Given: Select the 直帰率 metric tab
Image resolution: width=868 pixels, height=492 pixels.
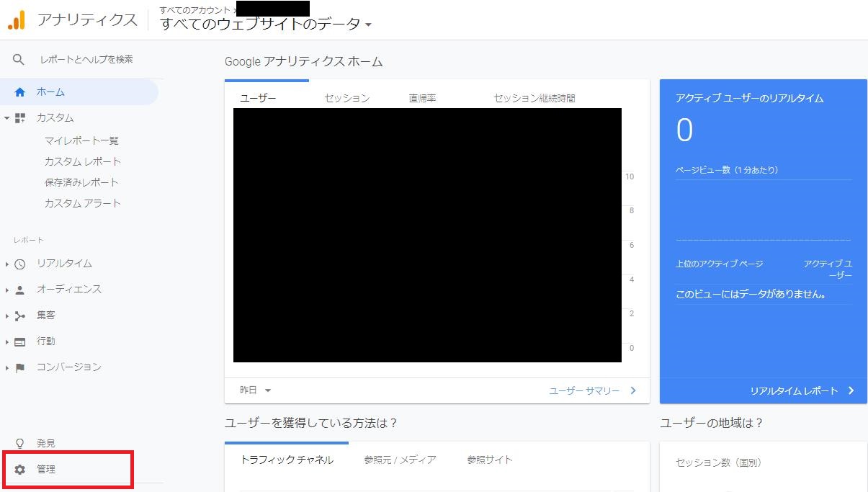Looking at the screenshot, I should pos(423,98).
